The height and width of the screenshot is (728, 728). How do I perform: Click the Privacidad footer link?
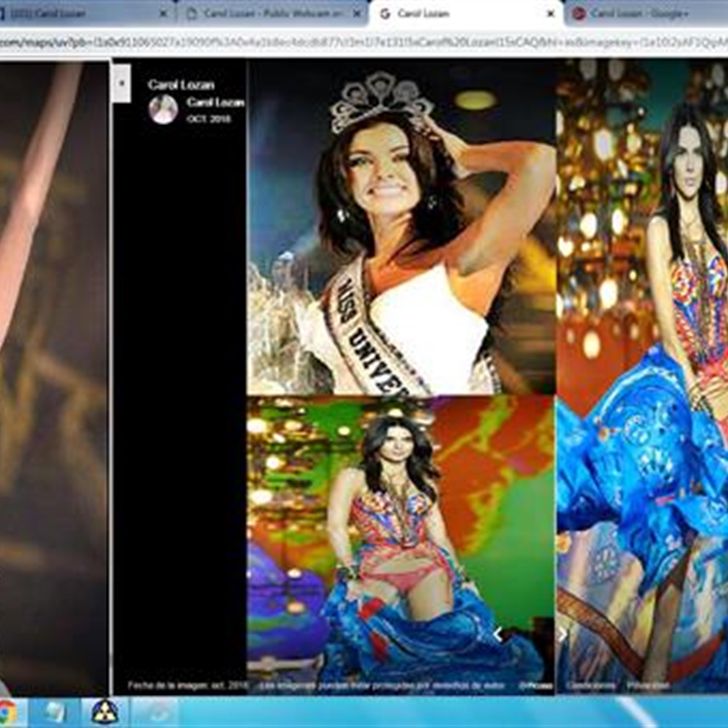[x=648, y=685]
